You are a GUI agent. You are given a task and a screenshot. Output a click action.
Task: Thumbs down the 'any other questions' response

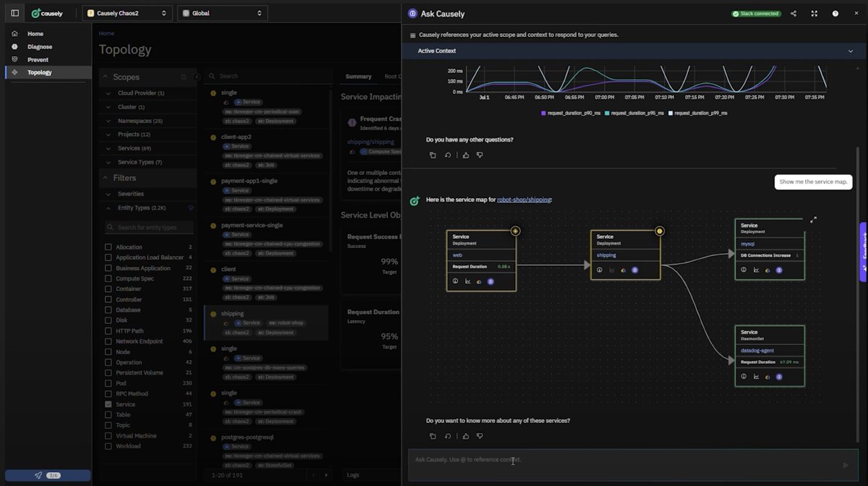coord(480,155)
